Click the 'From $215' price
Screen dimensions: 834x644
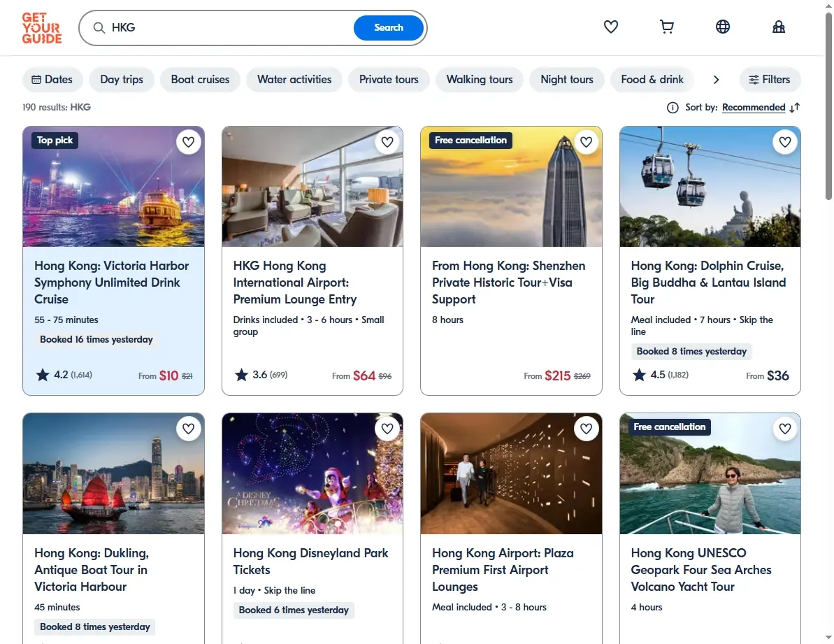[547, 376]
